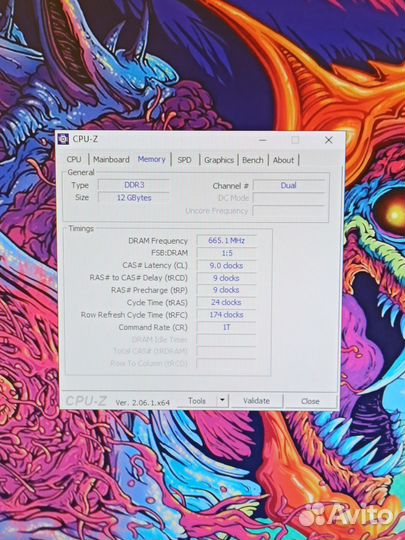This screenshot has height=540, width=405.
Task: Select the Memory tab
Action: pyautogui.click(x=152, y=159)
